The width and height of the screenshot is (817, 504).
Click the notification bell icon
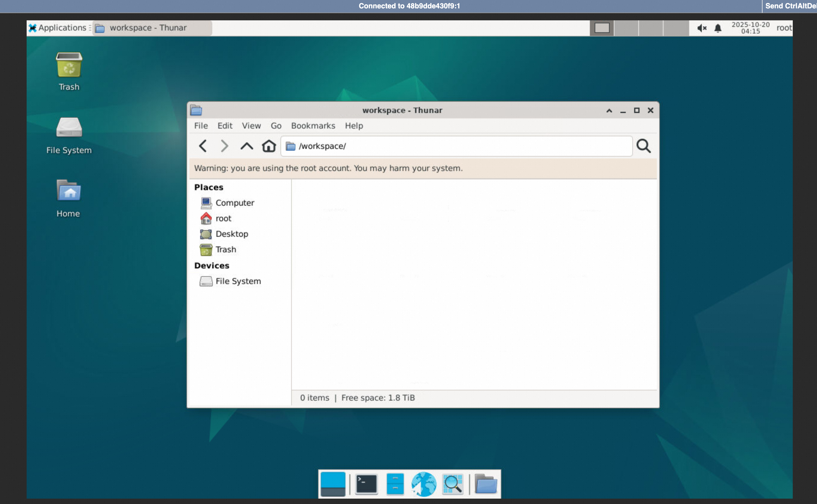[x=718, y=28]
